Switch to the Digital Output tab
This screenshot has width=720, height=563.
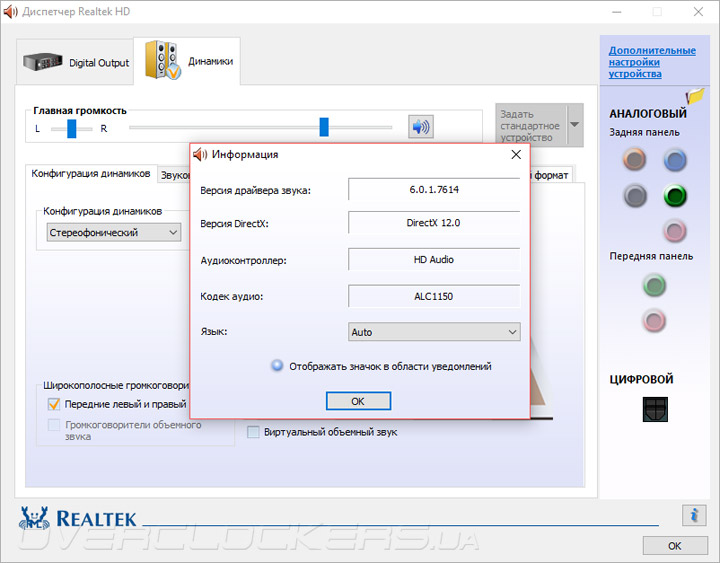(75, 62)
